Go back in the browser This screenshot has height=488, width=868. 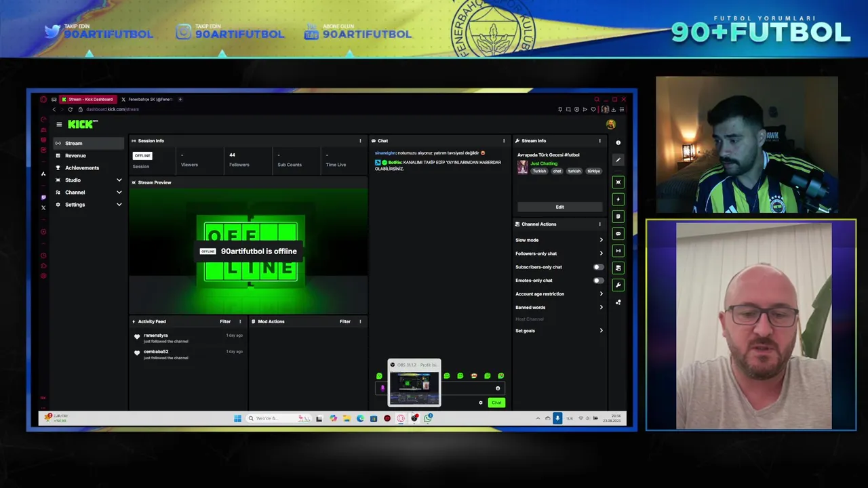click(x=54, y=109)
